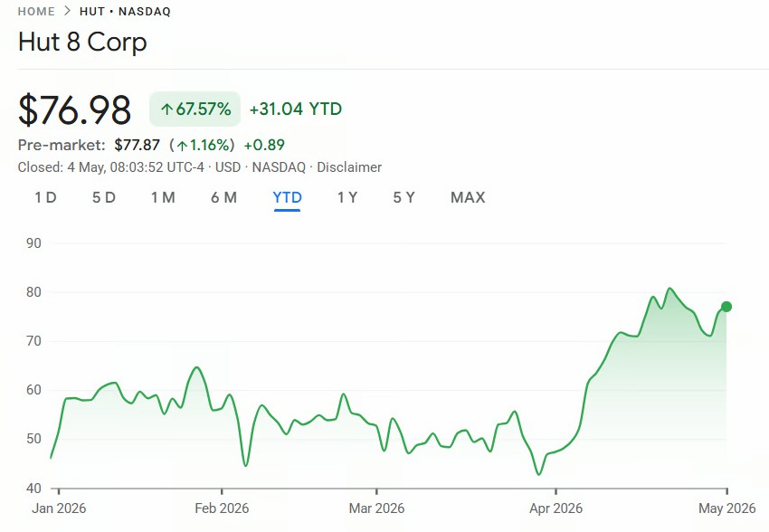Click the Closed: 4 May timestamp text
The height and width of the screenshot is (532, 769).
point(111,167)
